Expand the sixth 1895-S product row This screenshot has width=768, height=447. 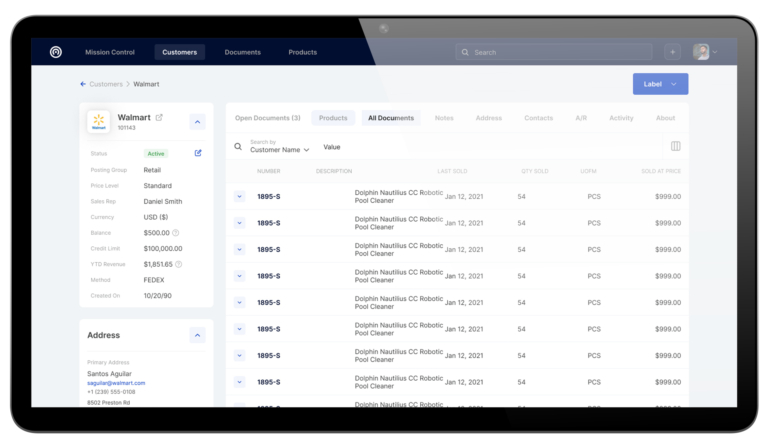240,329
